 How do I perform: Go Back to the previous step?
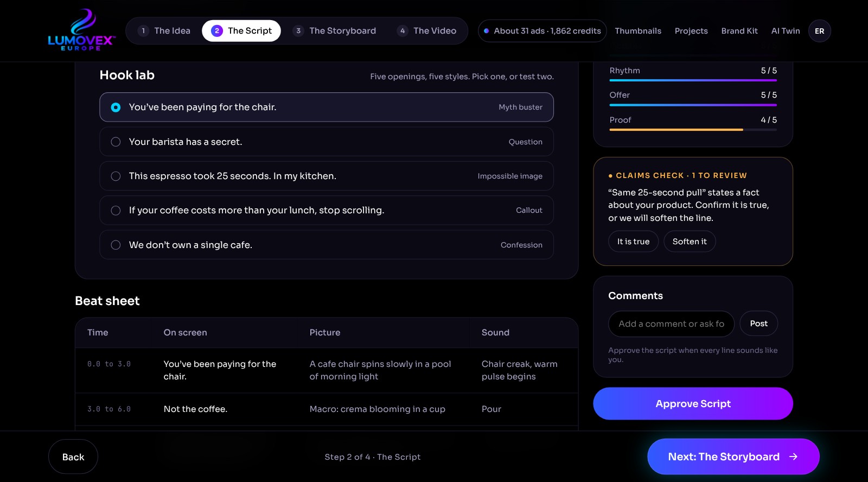[73, 457]
